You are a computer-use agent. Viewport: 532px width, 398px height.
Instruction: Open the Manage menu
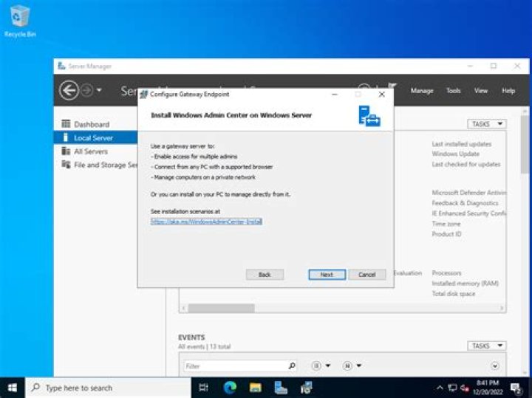422,91
